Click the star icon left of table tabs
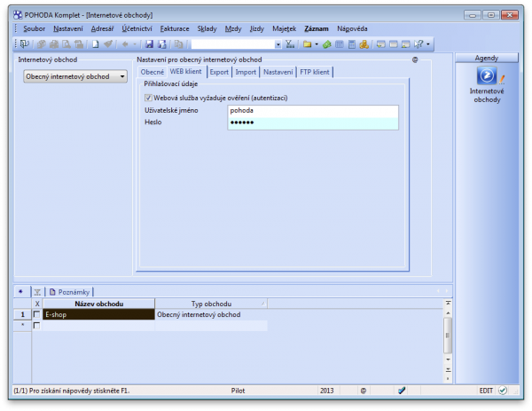The image size is (532, 411). [x=21, y=291]
